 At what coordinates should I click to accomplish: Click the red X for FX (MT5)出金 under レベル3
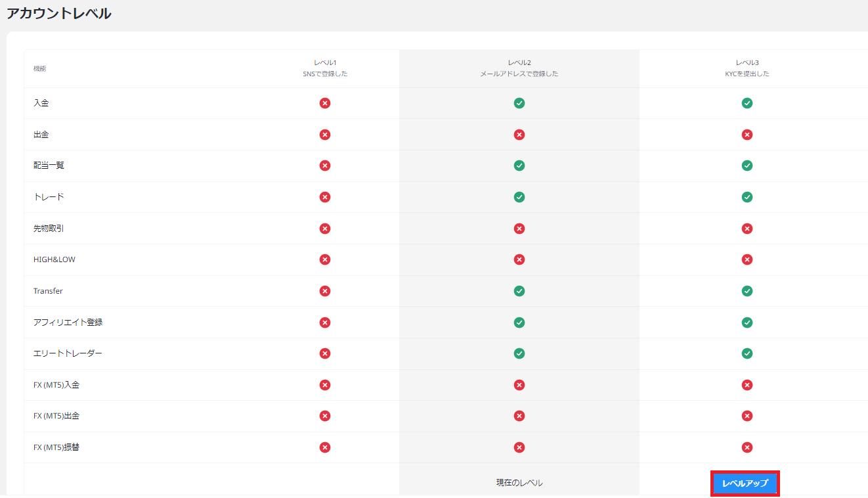(747, 416)
